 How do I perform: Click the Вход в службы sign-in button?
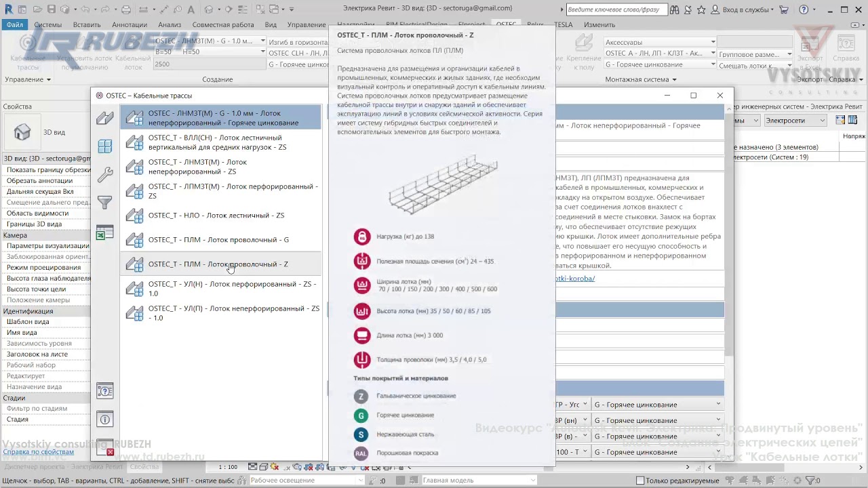tap(747, 9)
